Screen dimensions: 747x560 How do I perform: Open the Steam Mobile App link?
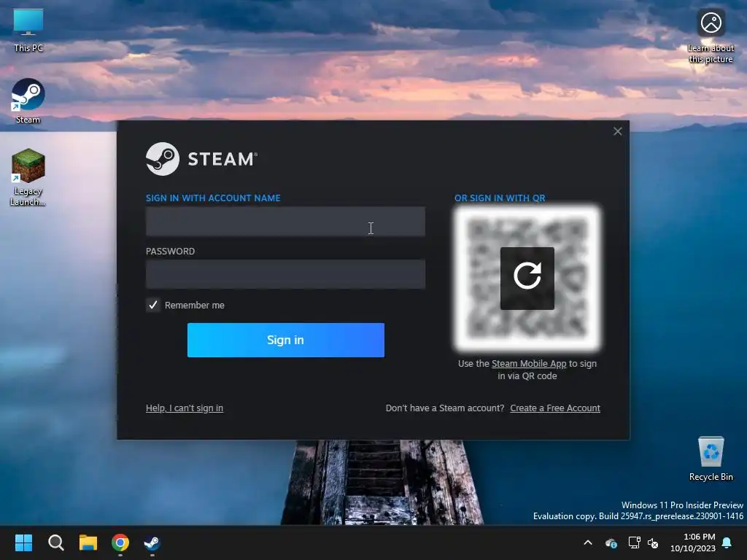tap(529, 363)
